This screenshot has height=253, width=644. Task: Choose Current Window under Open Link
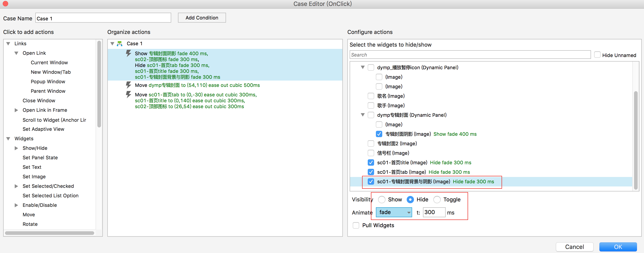49,62
